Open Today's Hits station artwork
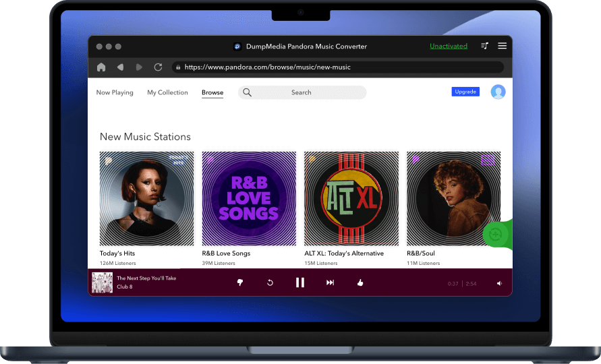Viewport: 601px width, 364px height. click(x=147, y=198)
